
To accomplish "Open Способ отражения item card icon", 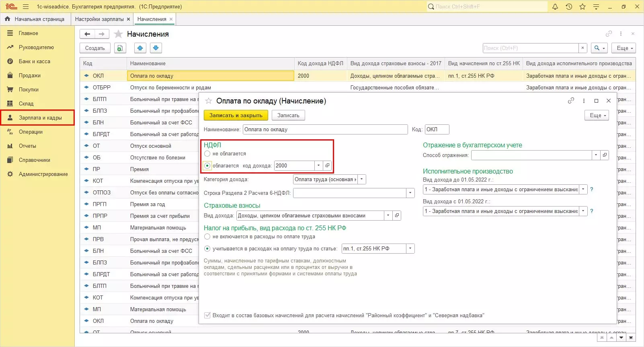I will [605, 155].
